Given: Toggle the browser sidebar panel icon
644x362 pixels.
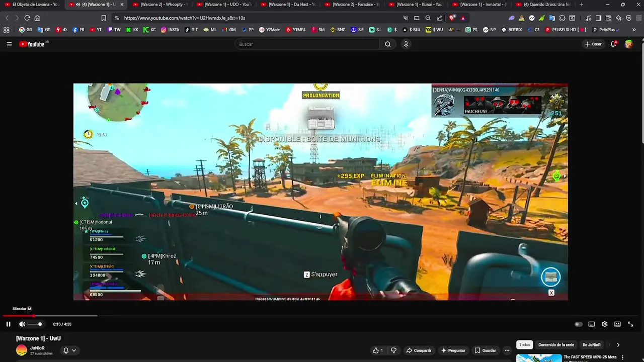Looking at the screenshot, I should [x=598, y=18].
